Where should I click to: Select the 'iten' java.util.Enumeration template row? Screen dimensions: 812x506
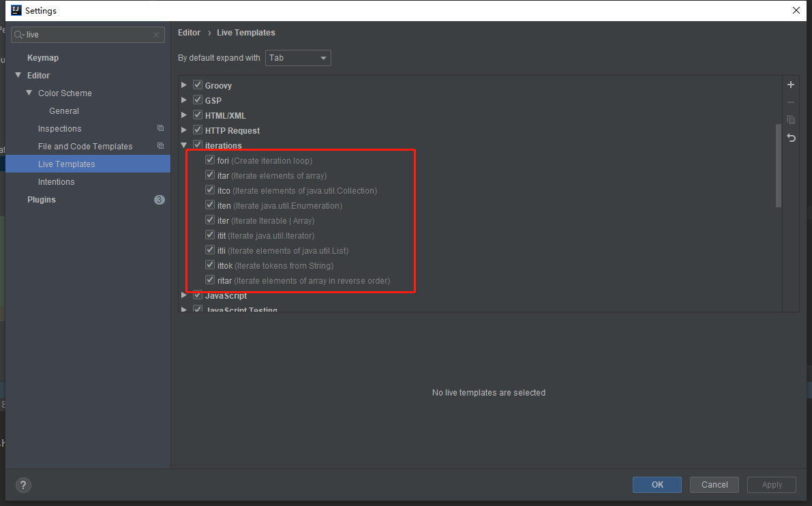click(x=280, y=206)
